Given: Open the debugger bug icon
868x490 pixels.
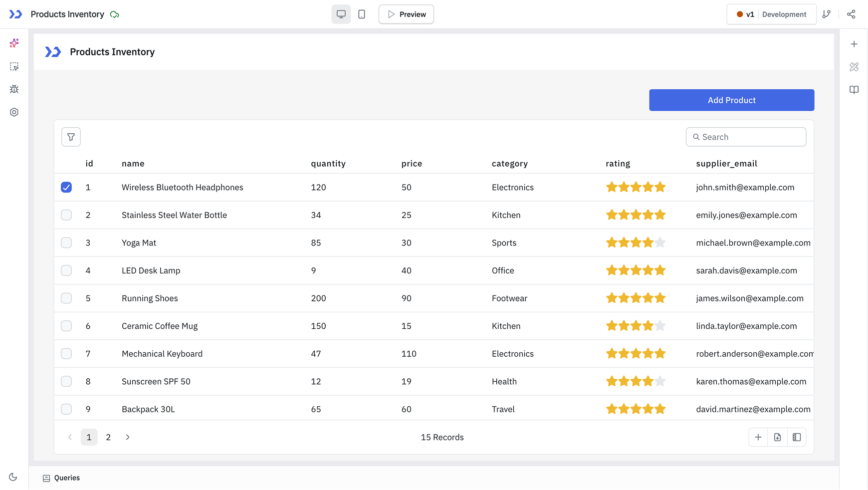Looking at the screenshot, I should pyautogui.click(x=14, y=89).
